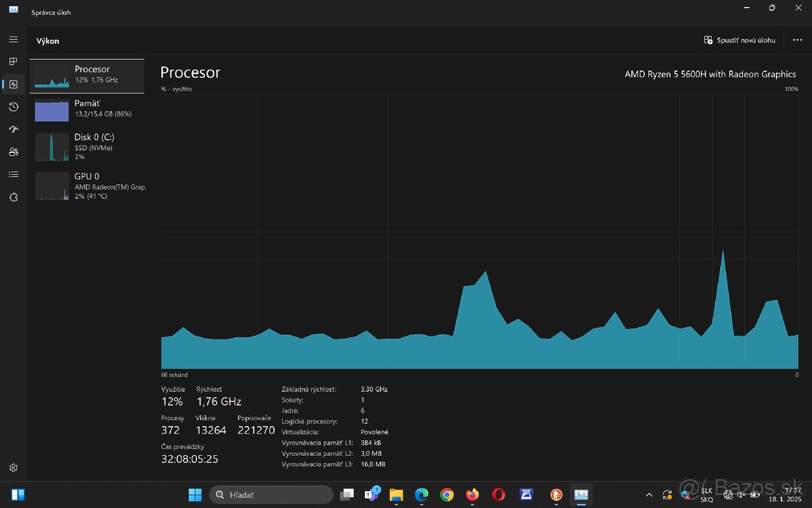Open Firefox from the taskbar

(472, 495)
